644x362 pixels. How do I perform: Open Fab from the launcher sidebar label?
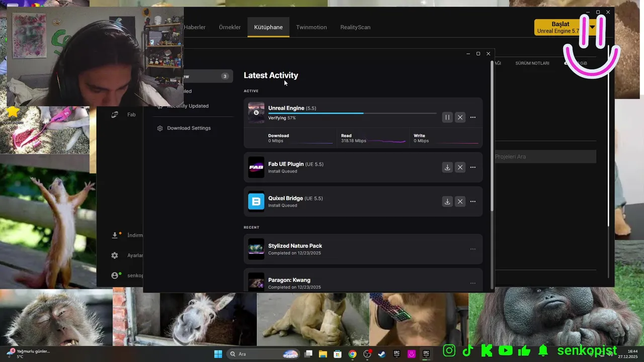[x=131, y=115]
